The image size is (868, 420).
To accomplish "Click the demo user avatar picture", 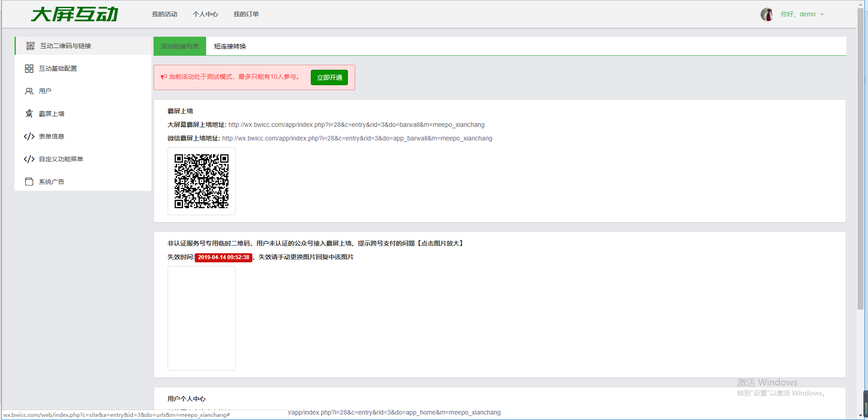I will 767,14.
